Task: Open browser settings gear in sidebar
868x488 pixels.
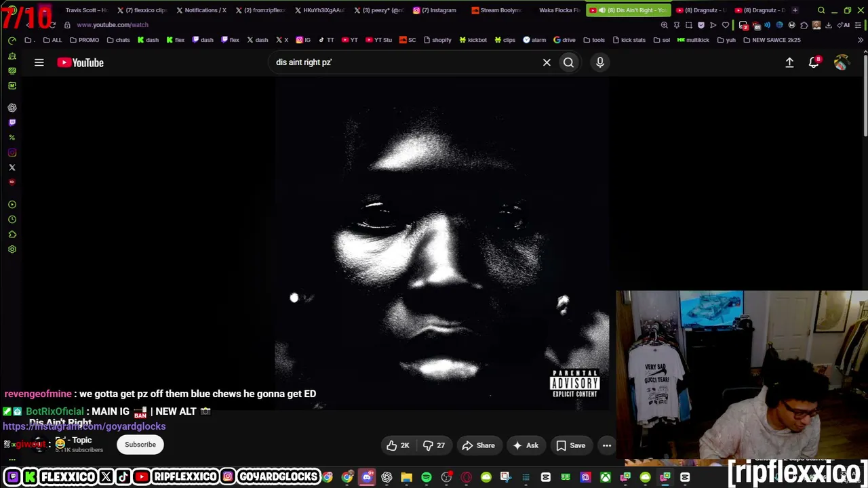Action: 12,249
